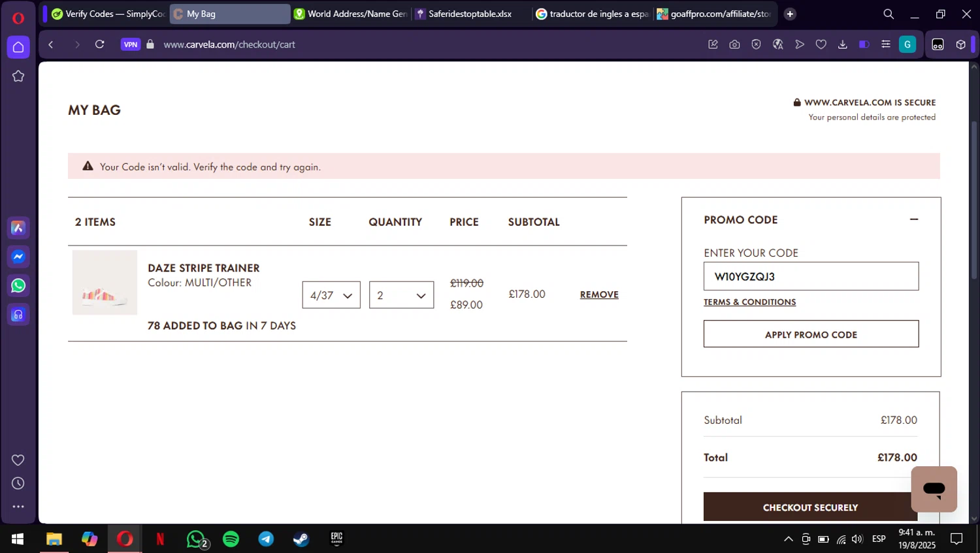
Task: Click Checkout Securely button
Action: (x=810, y=507)
